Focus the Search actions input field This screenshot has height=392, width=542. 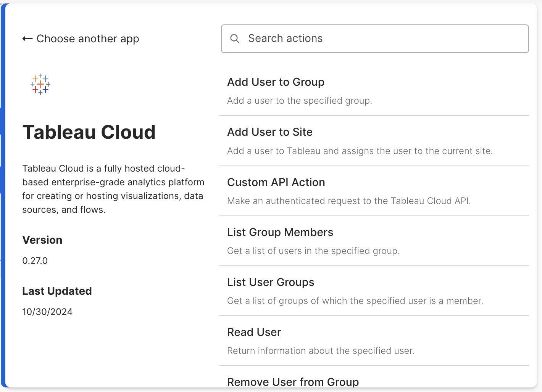[382, 39]
